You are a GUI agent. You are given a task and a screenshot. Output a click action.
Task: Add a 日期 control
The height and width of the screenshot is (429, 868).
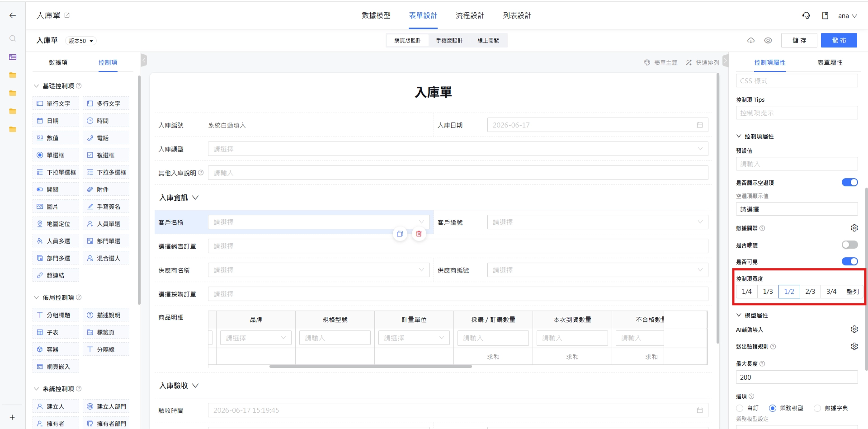(56, 121)
